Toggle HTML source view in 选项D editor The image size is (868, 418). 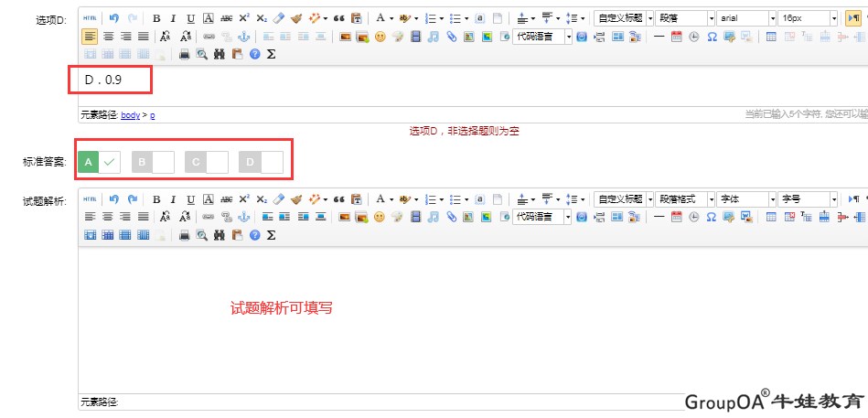[89, 18]
